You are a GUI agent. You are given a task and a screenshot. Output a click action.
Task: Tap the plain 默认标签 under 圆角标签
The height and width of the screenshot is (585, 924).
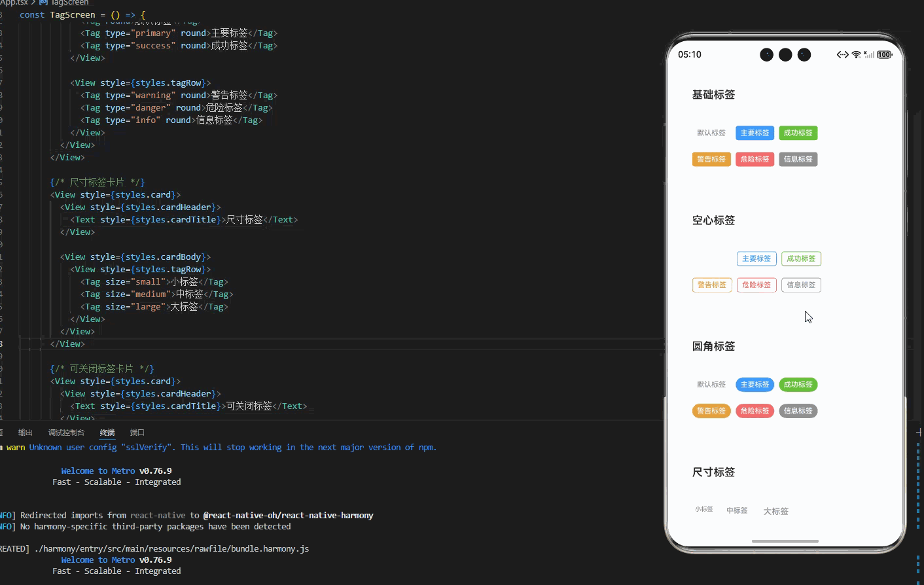pos(711,385)
